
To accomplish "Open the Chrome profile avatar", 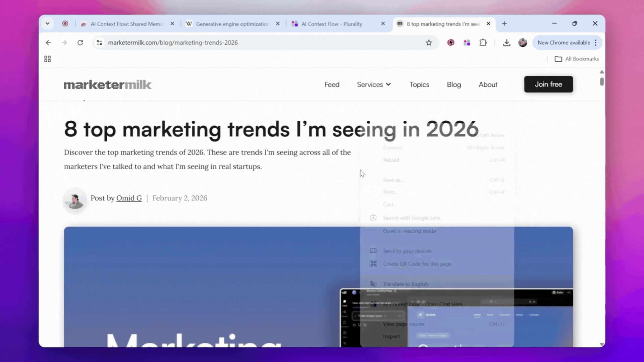I will point(523,43).
